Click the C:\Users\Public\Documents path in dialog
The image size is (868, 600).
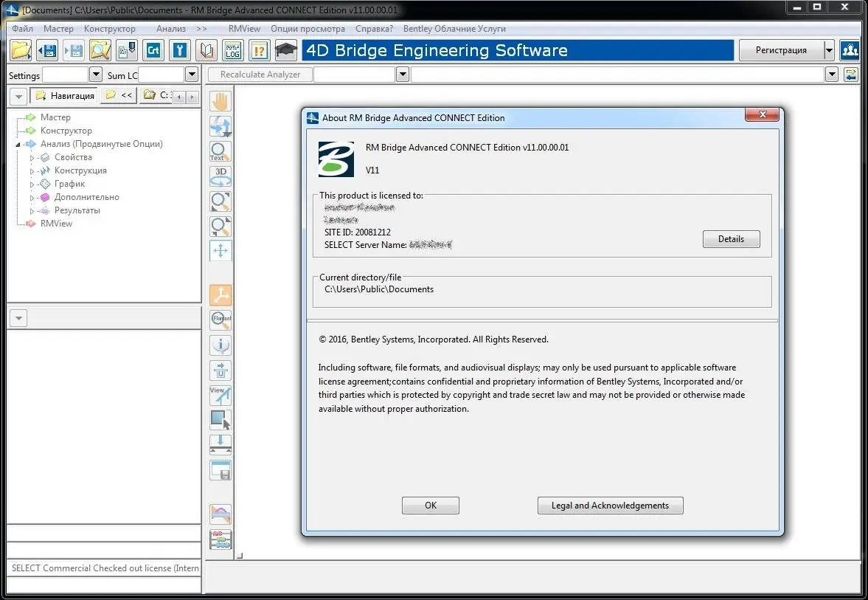click(x=379, y=289)
